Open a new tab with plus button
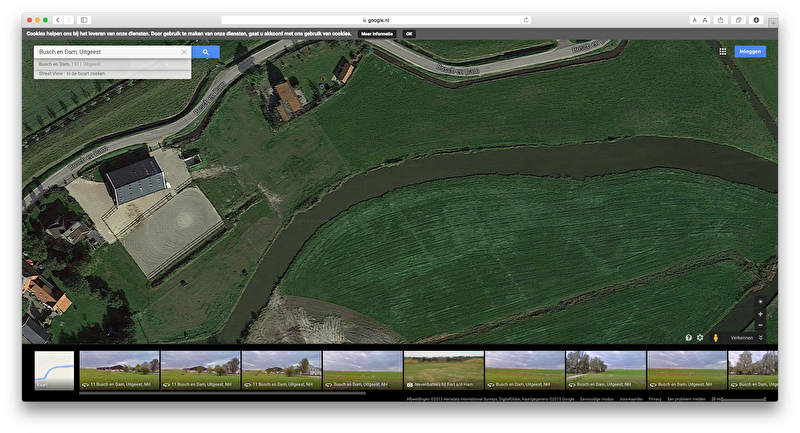800x433 pixels. (773, 22)
